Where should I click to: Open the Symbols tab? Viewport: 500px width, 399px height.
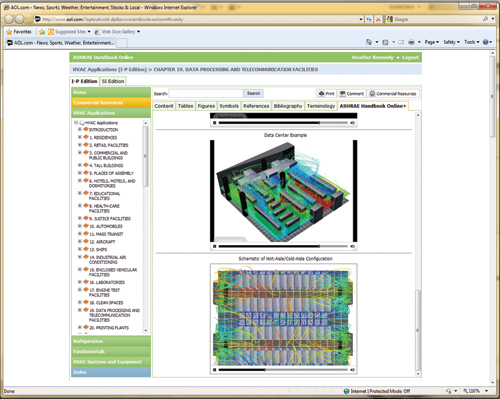point(229,106)
